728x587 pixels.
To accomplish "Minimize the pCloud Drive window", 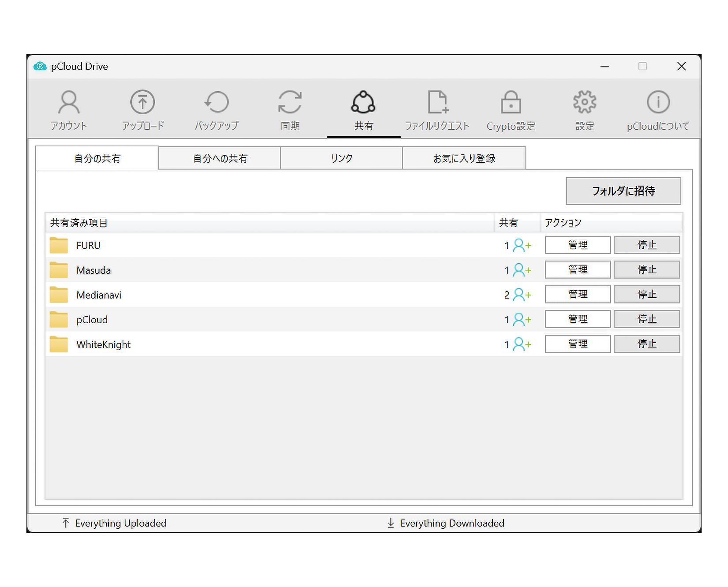I will click(x=604, y=66).
